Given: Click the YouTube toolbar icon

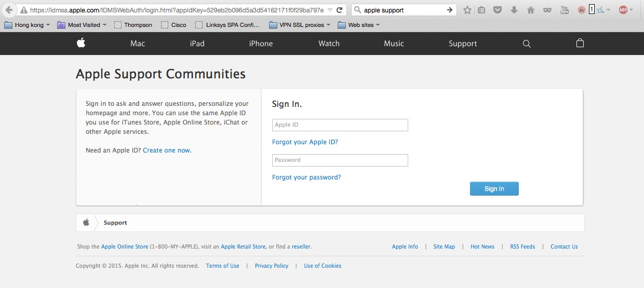Looking at the screenshot, I should 564,10.
